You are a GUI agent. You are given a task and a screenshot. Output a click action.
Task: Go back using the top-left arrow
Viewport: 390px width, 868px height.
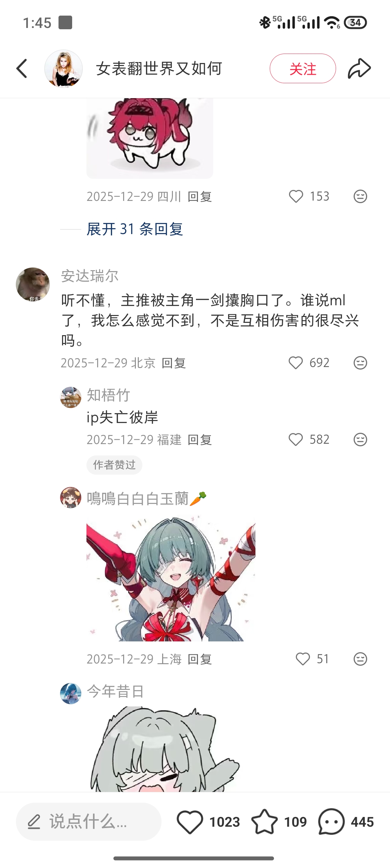(x=22, y=68)
